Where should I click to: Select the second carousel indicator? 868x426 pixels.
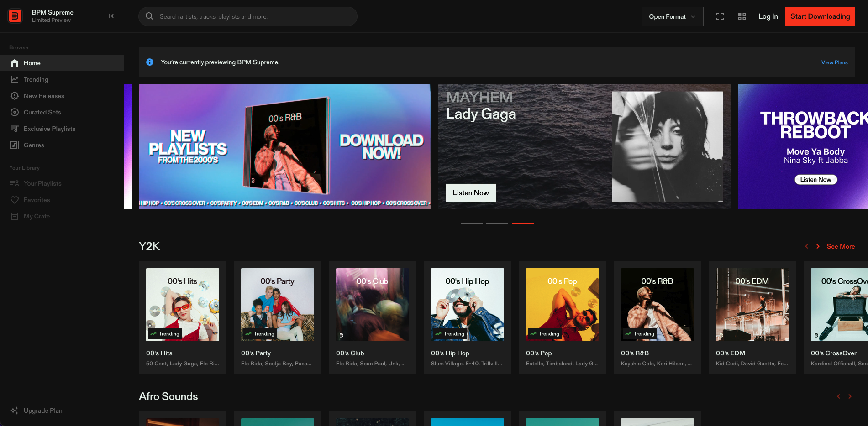click(497, 224)
